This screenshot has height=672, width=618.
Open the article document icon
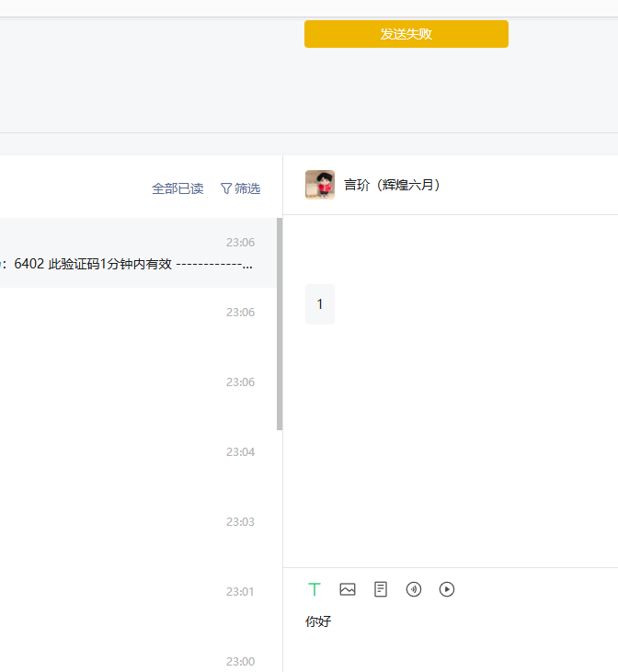click(381, 589)
